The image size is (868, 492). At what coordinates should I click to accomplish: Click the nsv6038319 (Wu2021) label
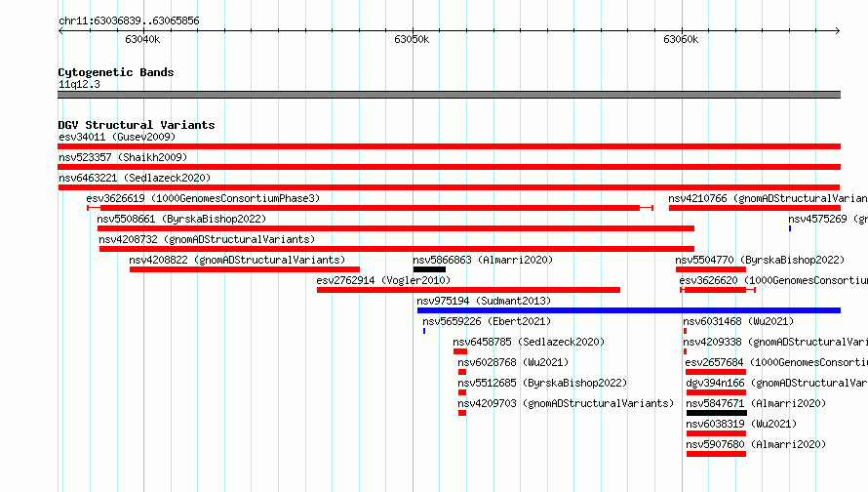(x=741, y=424)
